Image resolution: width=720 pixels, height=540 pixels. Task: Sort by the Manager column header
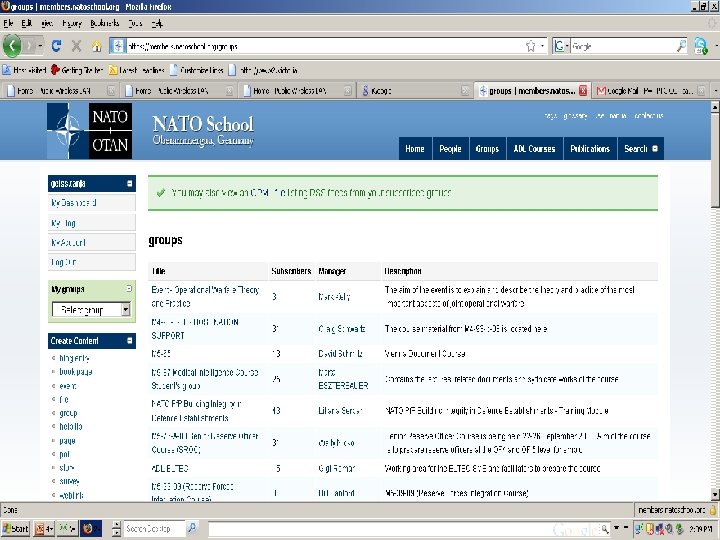[x=332, y=271]
